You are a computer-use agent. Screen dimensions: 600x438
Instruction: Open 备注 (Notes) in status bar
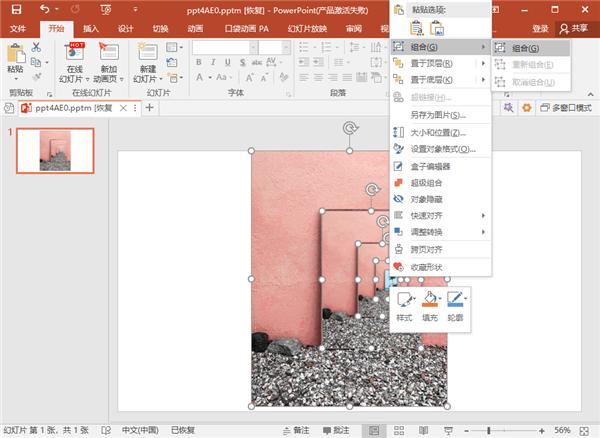296,431
